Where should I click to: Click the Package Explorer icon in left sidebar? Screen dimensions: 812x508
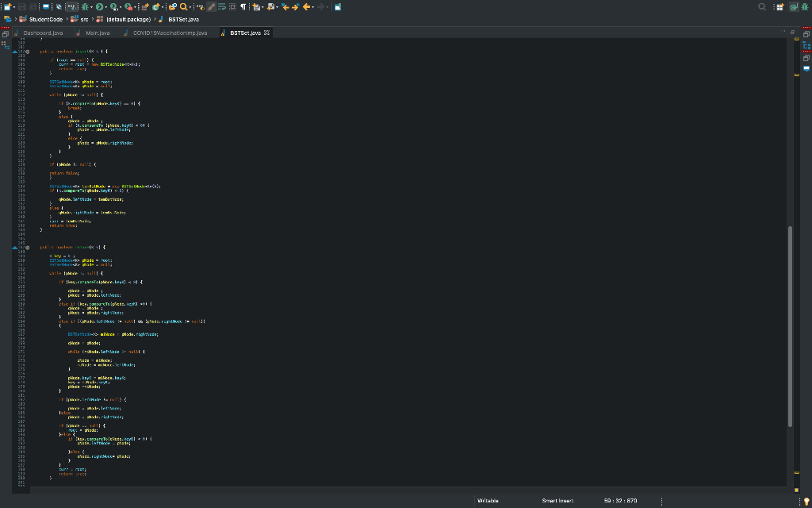[x=6, y=45]
